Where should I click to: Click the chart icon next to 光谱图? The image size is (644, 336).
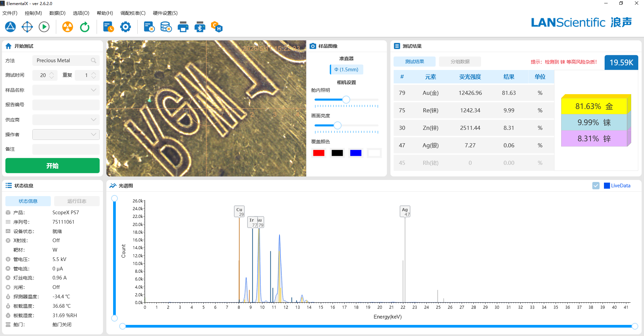[x=113, y=186]
